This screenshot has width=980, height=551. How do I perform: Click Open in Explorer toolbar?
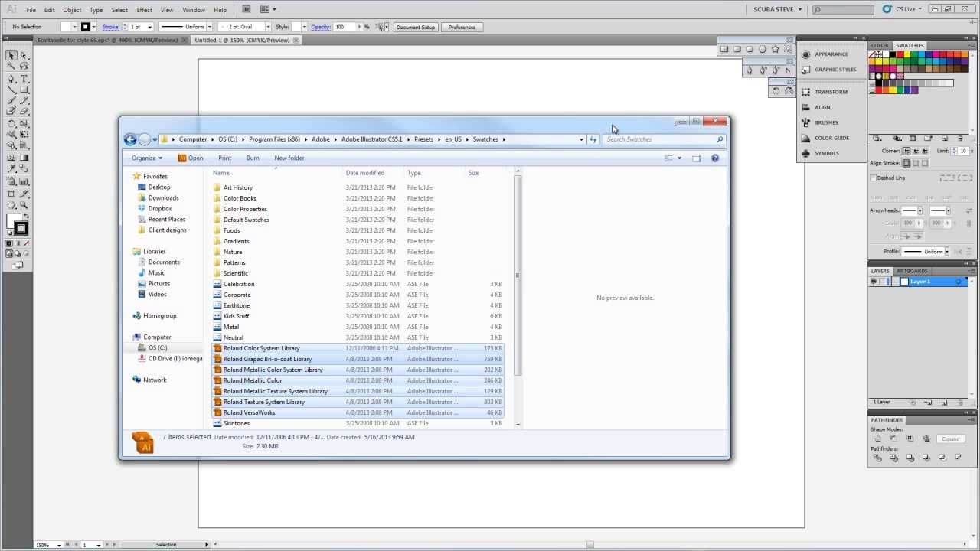[191, 158]
